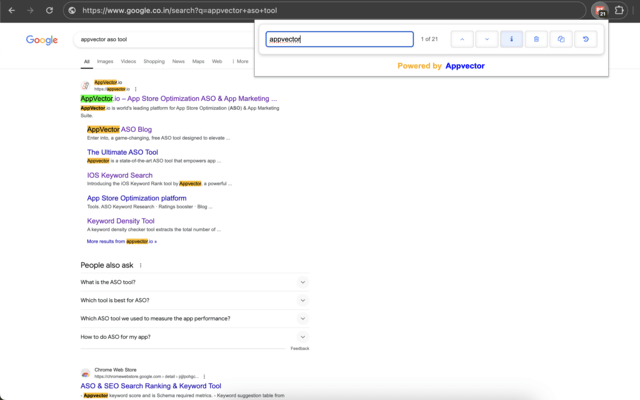Switch to the Images tab
This screenshot has height=400, width=640.
click(105, 61)
